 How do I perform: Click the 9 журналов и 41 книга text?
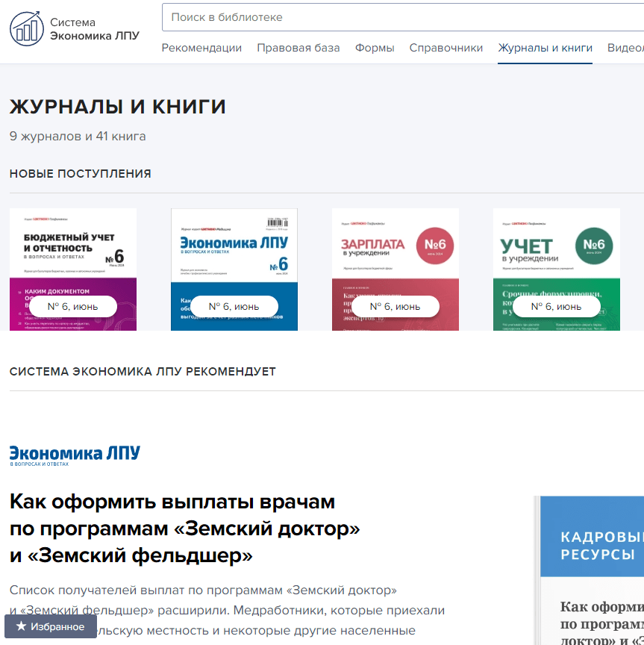78,136
